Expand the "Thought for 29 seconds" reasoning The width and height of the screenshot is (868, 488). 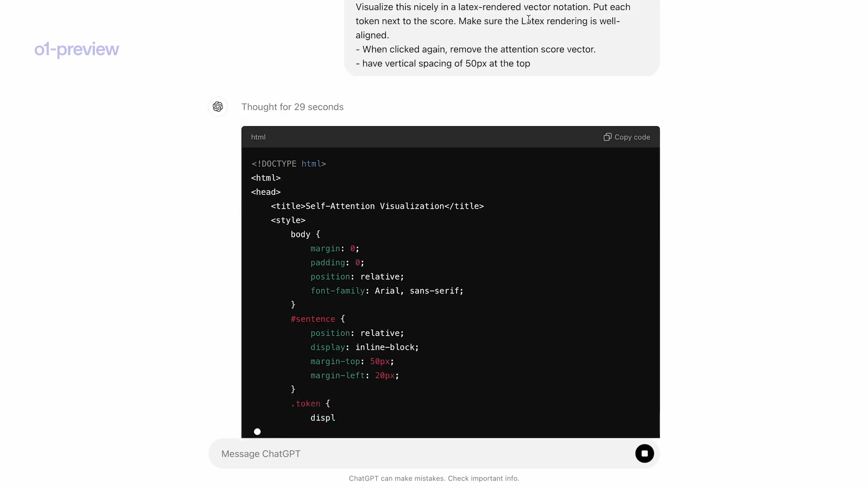(292, 107)
